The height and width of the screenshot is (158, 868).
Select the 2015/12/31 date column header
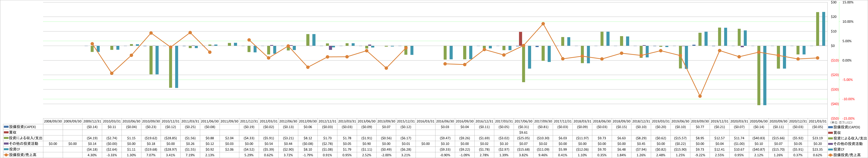[x=406, y=121]
